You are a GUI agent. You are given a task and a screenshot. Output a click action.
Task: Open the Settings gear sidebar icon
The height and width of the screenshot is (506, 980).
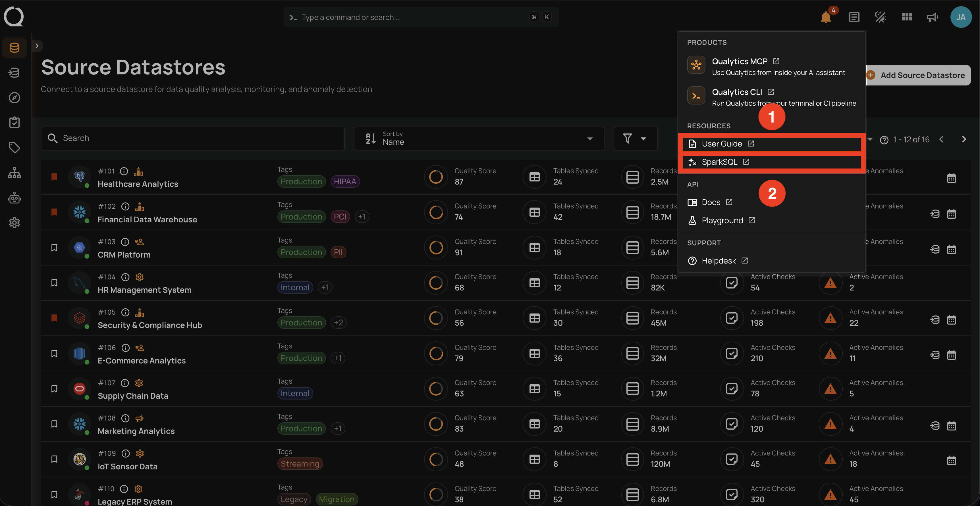(x=14, y=223)
